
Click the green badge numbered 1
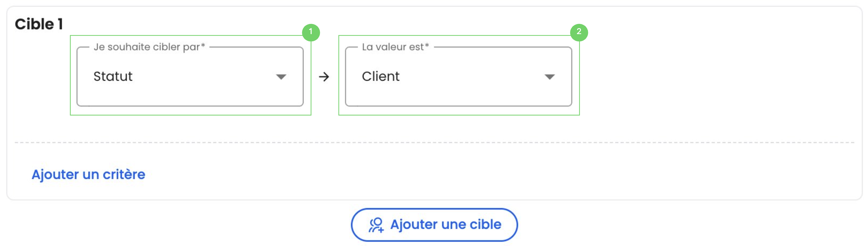(x=311, y=32)
